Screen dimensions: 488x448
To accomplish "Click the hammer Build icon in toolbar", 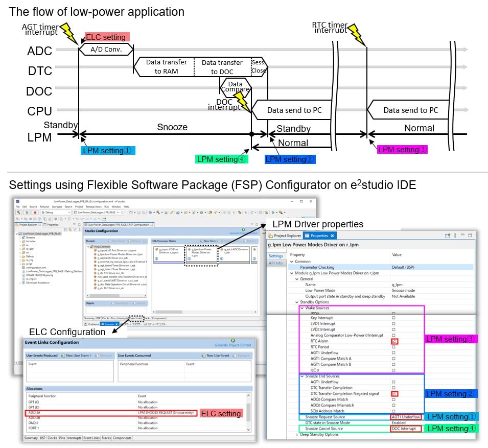I will coord(19,211).
